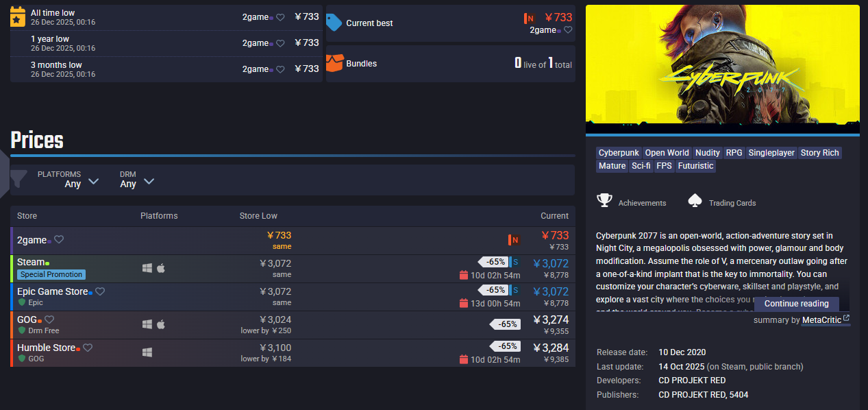
Task: Click the voucher N icon in 2game price row
Action: (x=514, y=240)
